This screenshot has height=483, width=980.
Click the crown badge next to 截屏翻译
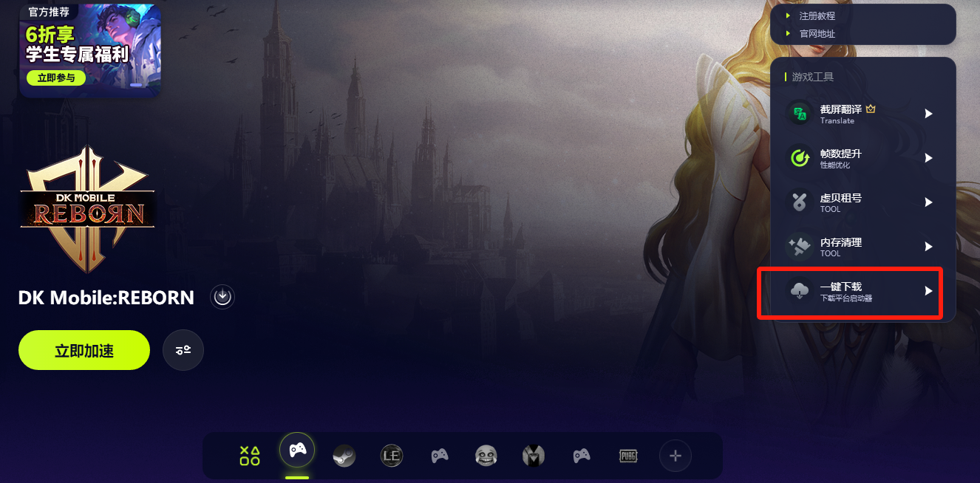point(871,109)
